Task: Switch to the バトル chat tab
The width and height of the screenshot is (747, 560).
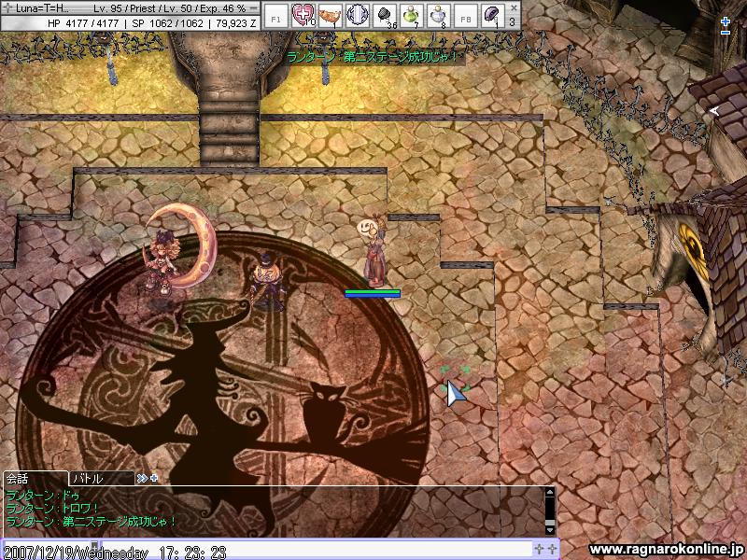Action: [x=102, y=478]
